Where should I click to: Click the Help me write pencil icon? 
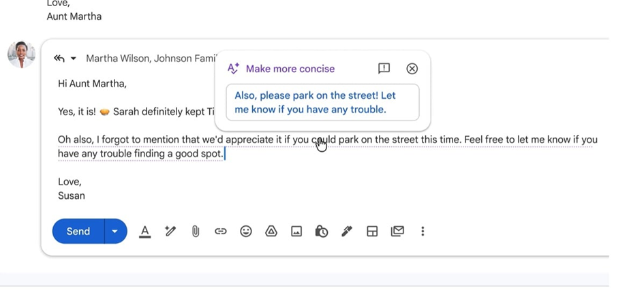170,232
